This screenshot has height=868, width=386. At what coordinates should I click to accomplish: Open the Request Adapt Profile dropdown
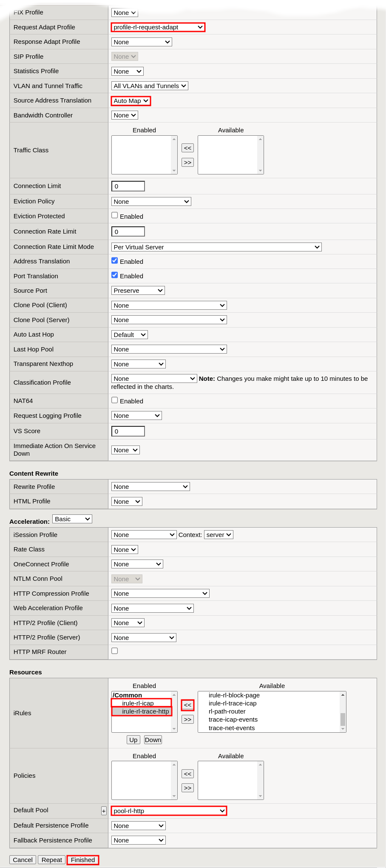(x=158, y=27)
